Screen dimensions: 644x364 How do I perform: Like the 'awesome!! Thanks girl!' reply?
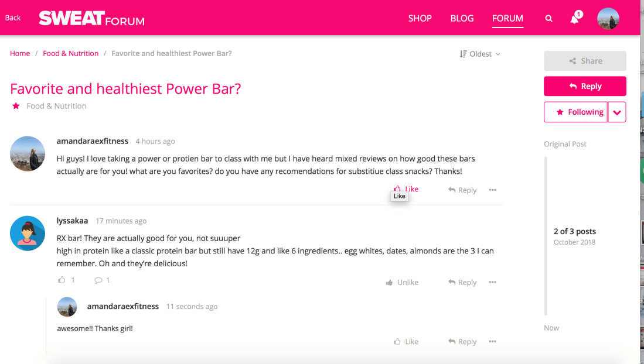406,342
